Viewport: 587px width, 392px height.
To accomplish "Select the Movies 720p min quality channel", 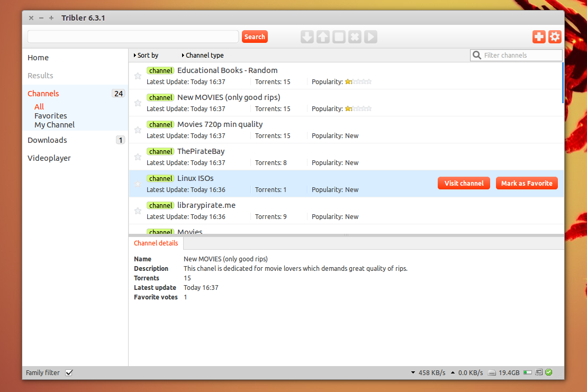I will pyautogui.click(x=346, y=130).
